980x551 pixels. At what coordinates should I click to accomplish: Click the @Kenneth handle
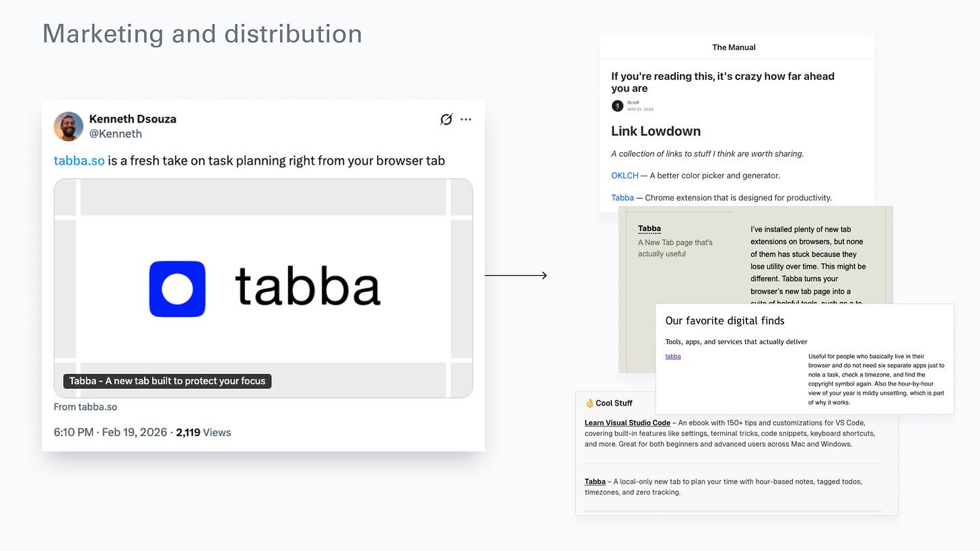[116, 134]
